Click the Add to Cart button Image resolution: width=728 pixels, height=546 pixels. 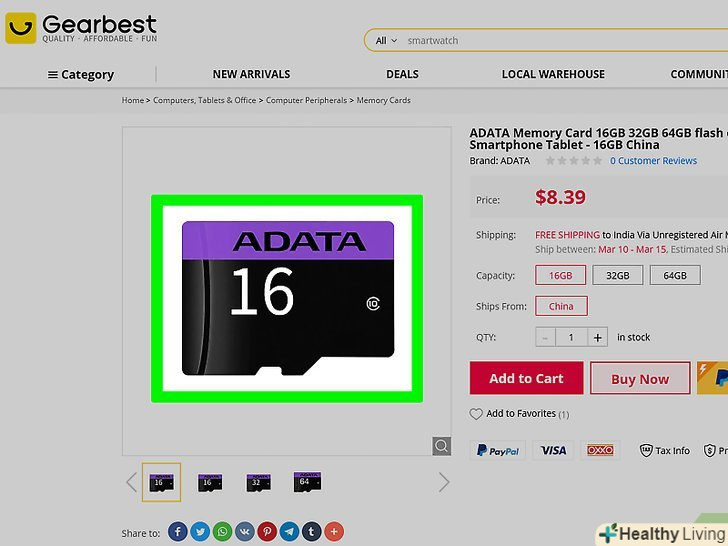[526, 378]
